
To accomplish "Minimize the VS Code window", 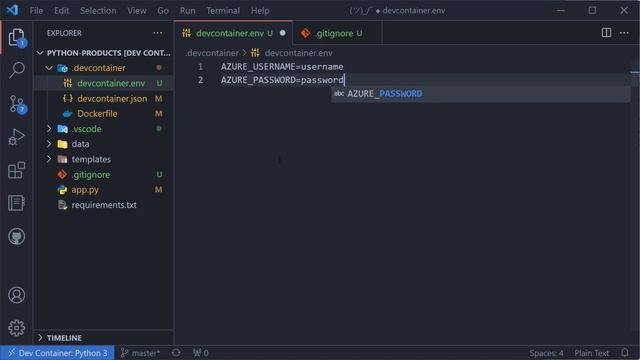I will click(561, 10).
